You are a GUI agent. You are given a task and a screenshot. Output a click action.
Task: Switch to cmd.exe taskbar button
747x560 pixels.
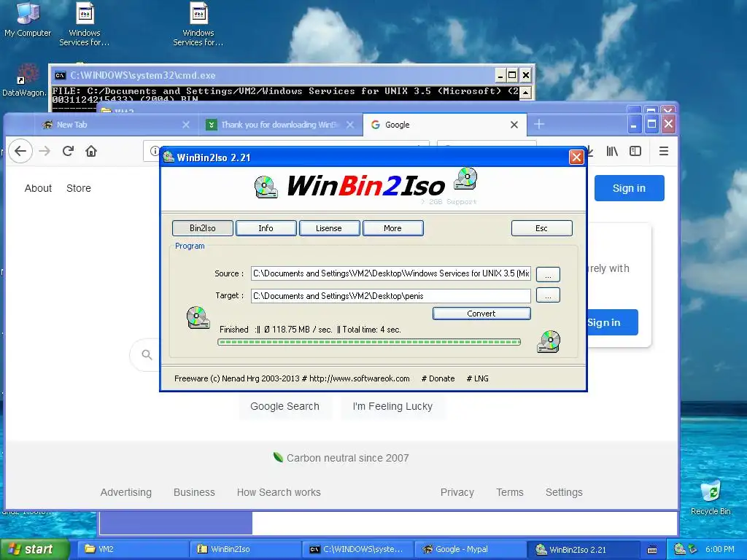[x=357, y=549]
